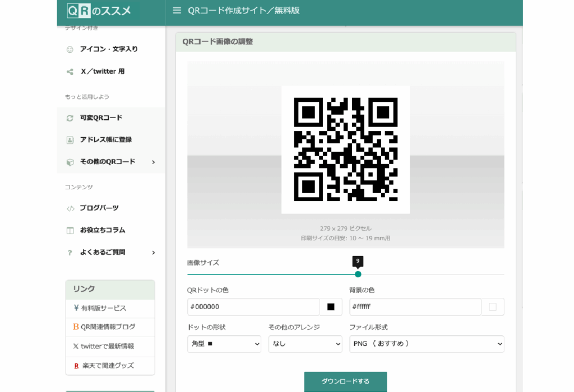Image resolution: width=574 pixels, height=392 pixels.
Task: Click the hamburger menu icon in header
Action: (x=177, y=10)
